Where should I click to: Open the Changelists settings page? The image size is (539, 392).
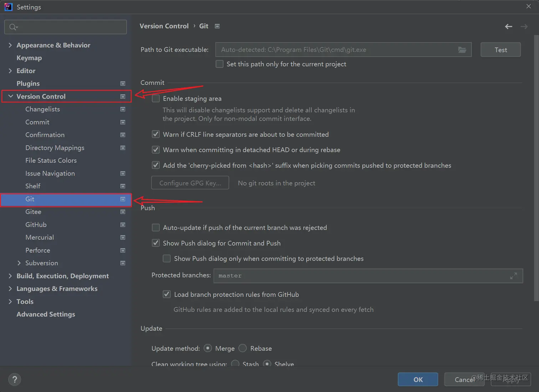42,109
